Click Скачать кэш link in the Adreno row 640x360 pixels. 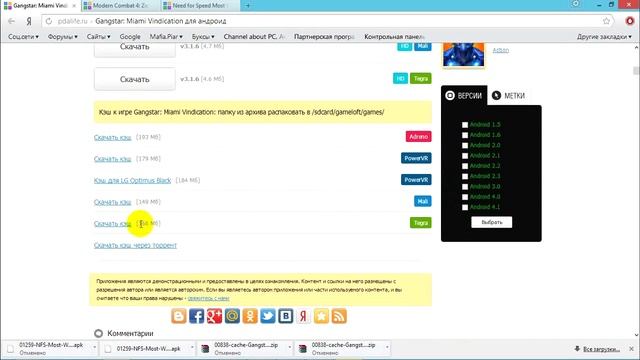(112, 137)
